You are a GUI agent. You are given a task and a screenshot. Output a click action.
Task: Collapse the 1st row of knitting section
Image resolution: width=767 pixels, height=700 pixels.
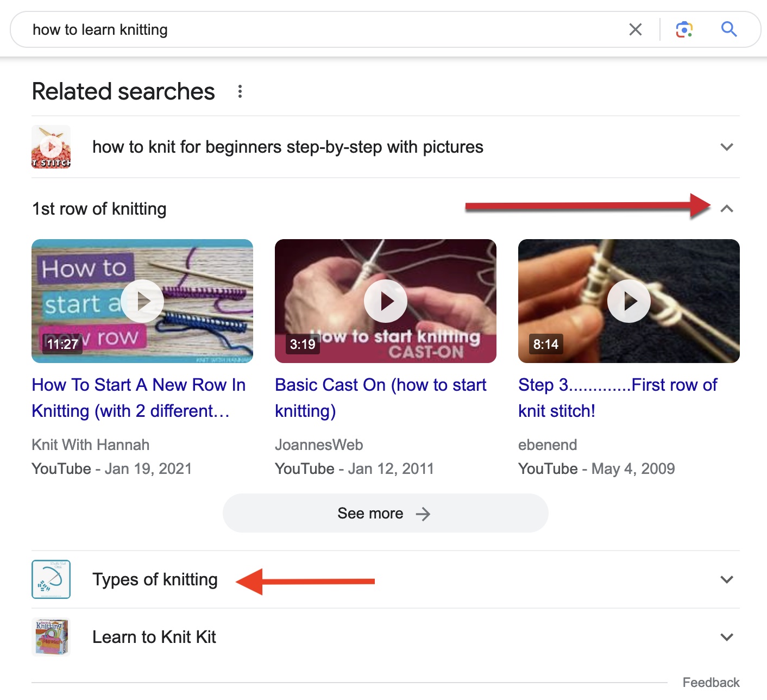click(726, 209)
